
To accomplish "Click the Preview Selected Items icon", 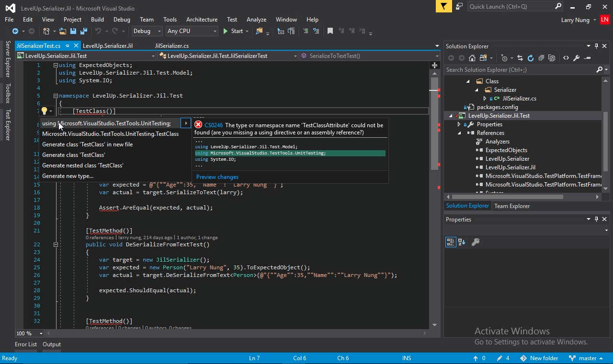I will point(588,58).
